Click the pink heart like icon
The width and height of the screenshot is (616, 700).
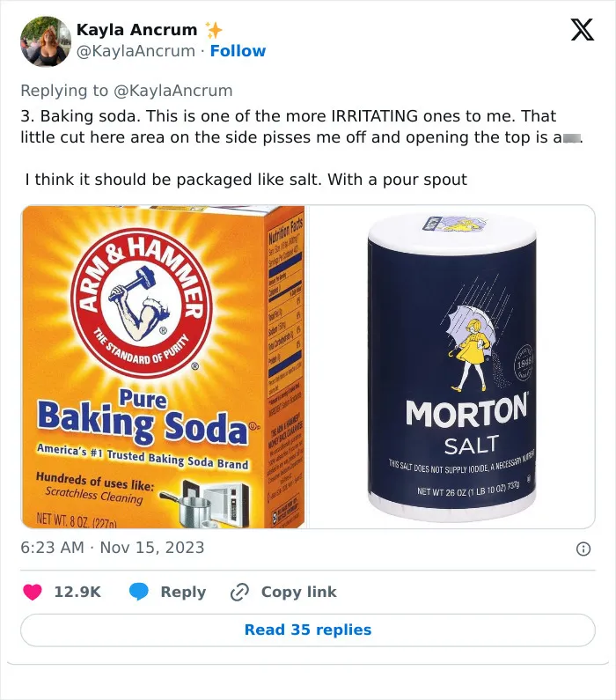click(32, 592)
